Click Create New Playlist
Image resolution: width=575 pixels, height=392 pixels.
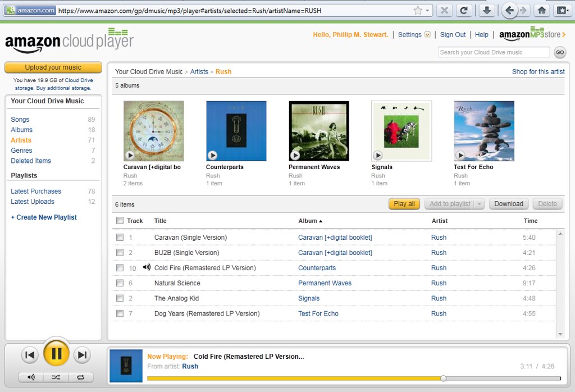44,217
